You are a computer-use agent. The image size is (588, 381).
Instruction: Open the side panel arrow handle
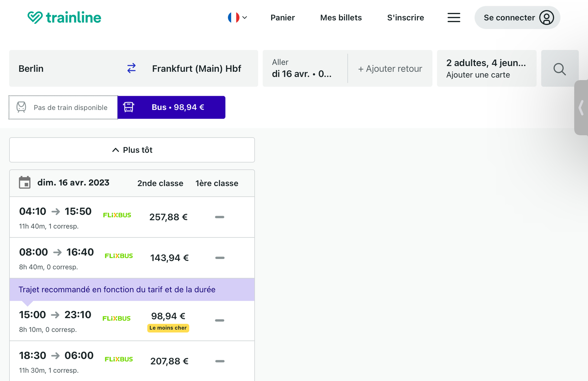(581, 108)
